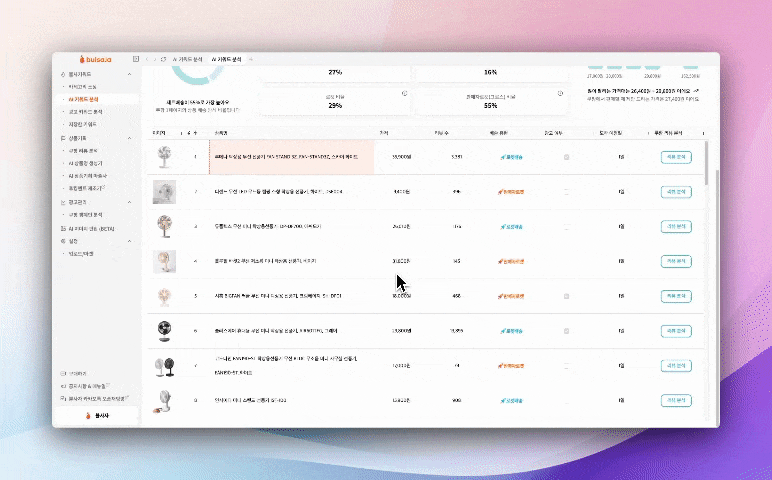This screenshot has width=772, height=480.
Task: Click the gear icon of settings section
Action: (x=63, y=241)
